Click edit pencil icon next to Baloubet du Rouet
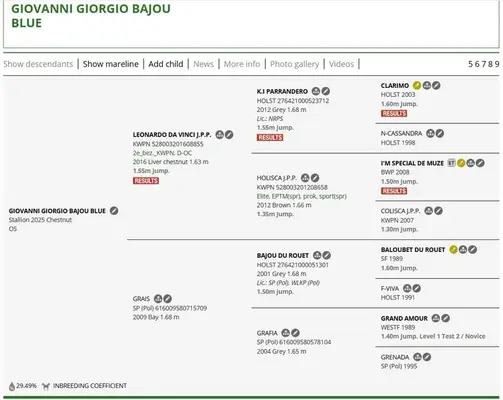 473,249
